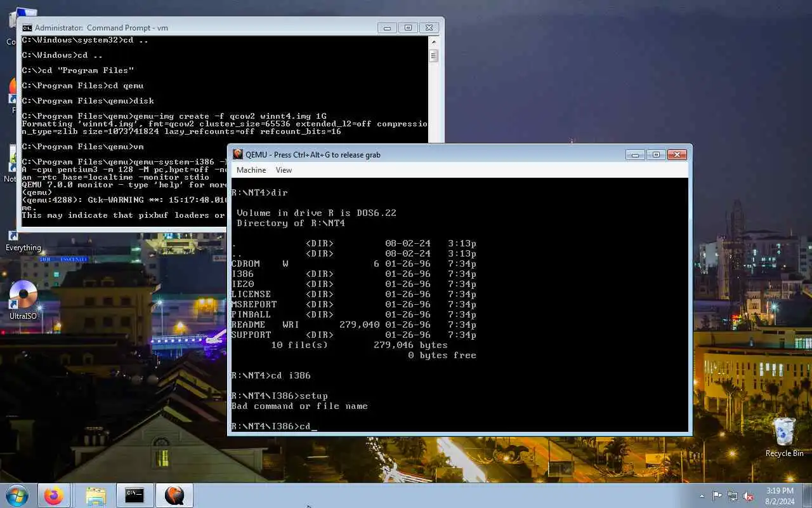Click the 'R:\NT4\I386>cd' prompt line

273,426
